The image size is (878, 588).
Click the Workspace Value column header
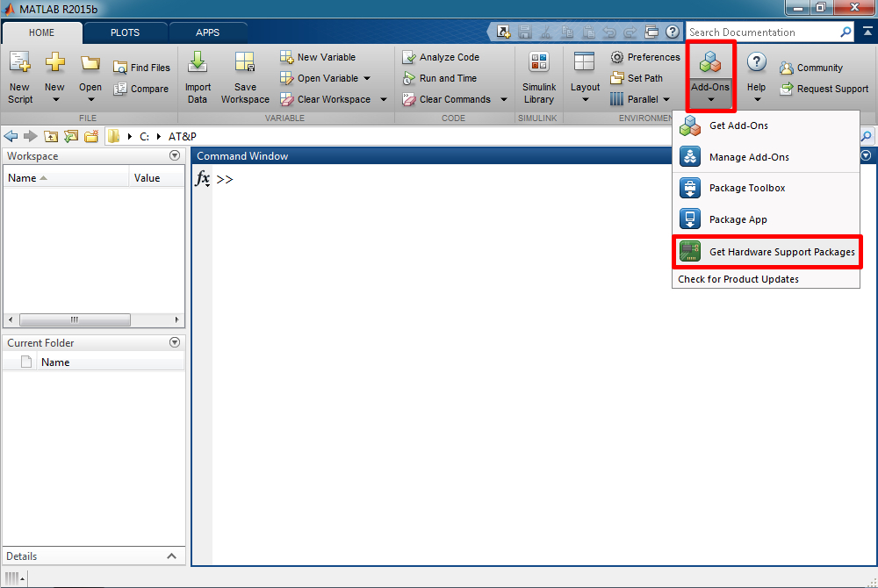(157, 178)
